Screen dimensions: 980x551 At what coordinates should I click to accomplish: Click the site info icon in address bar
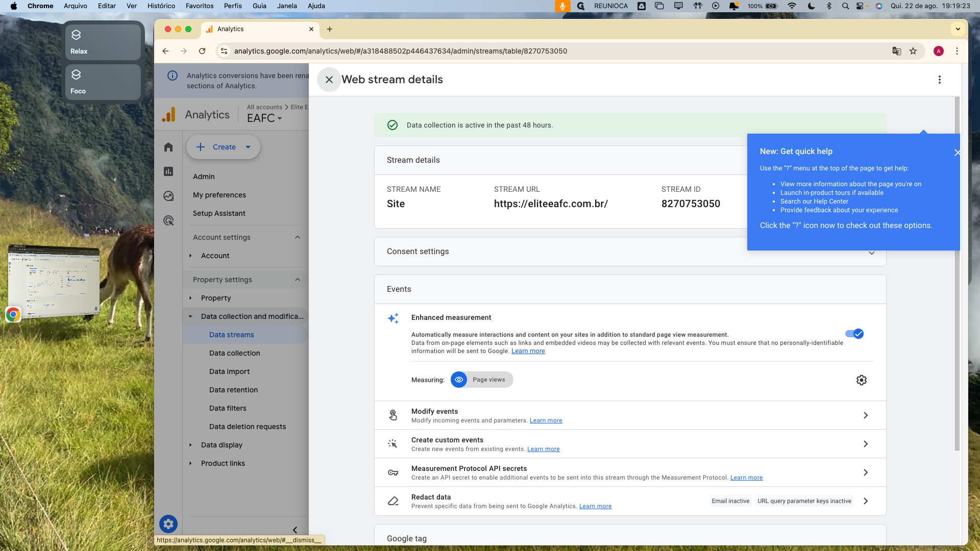[x=224, y=51]
